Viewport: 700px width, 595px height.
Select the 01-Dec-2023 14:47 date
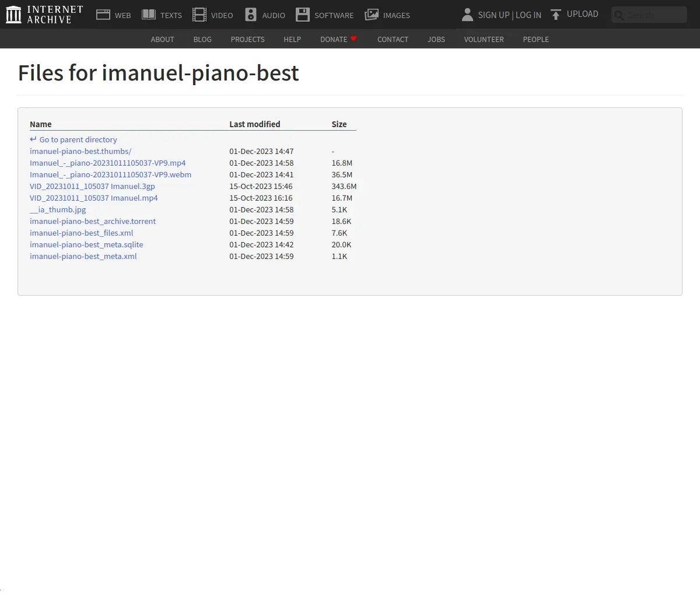pyautogui.click(x=261, y=151)
